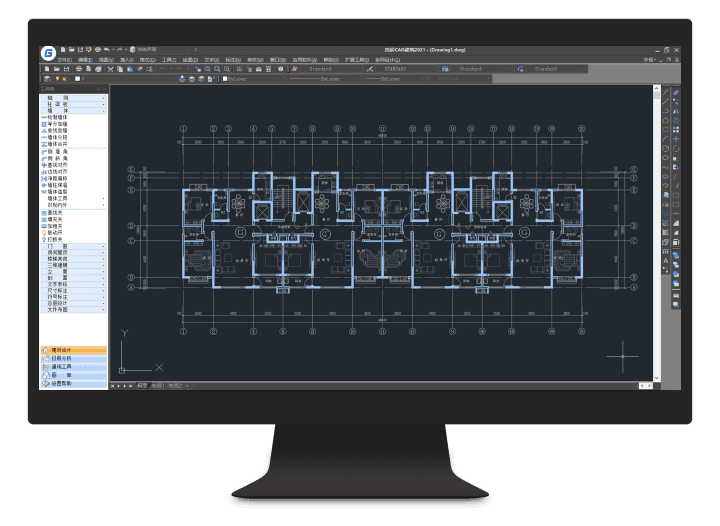Open the 帮助 menu
This screenshot has height=526, width=720.
click(x=331, y=60)
